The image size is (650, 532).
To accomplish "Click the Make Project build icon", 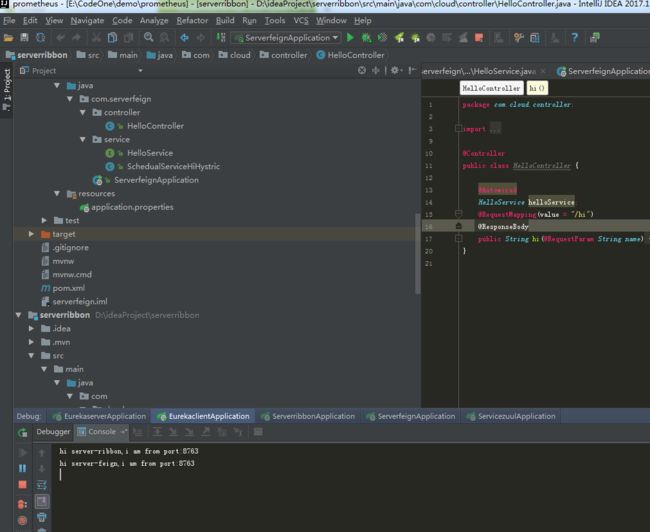I will (x=221, y=38).
